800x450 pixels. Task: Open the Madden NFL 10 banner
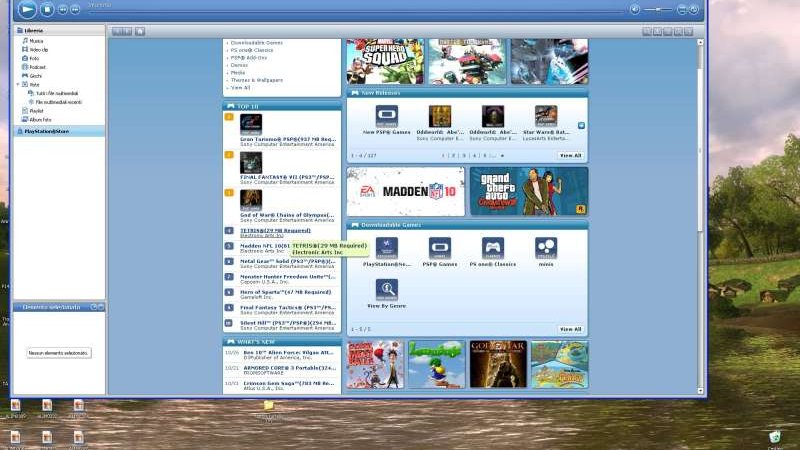tap(406, 191)
